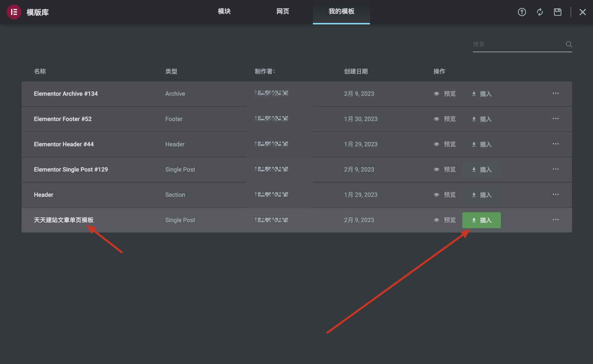Click the Elementor logo icon
This screenshot has height=364, width=593.
[14, 12]
